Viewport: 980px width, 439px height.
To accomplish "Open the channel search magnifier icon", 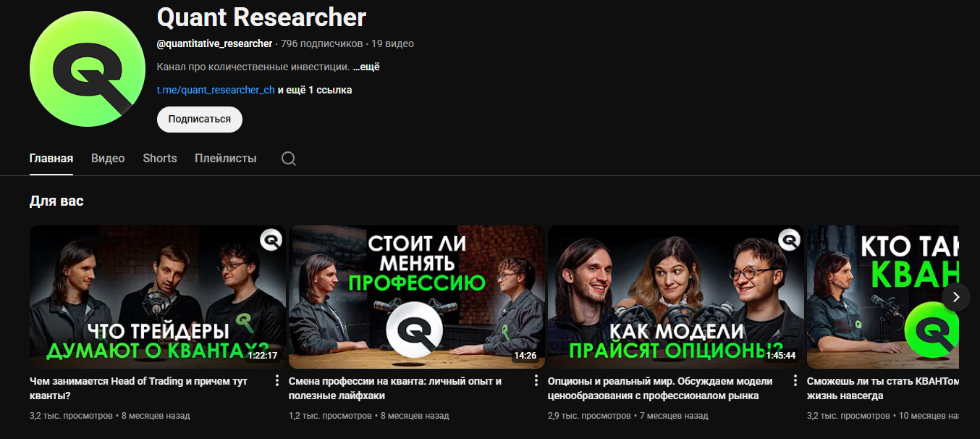I will tap(289, 159).
